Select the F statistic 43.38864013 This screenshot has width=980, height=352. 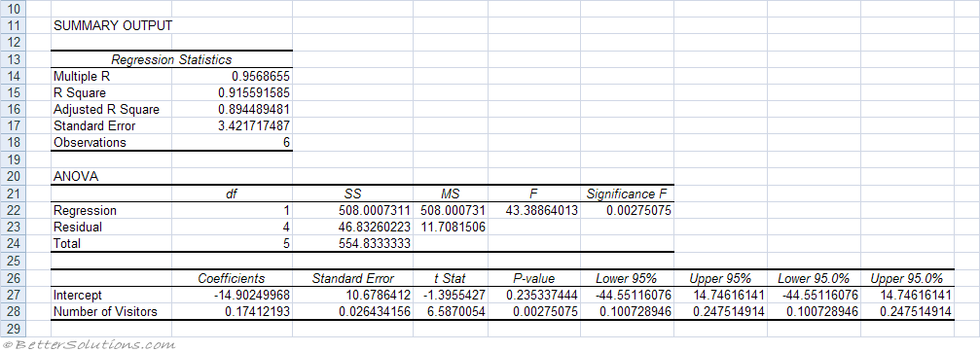[534, 210]
